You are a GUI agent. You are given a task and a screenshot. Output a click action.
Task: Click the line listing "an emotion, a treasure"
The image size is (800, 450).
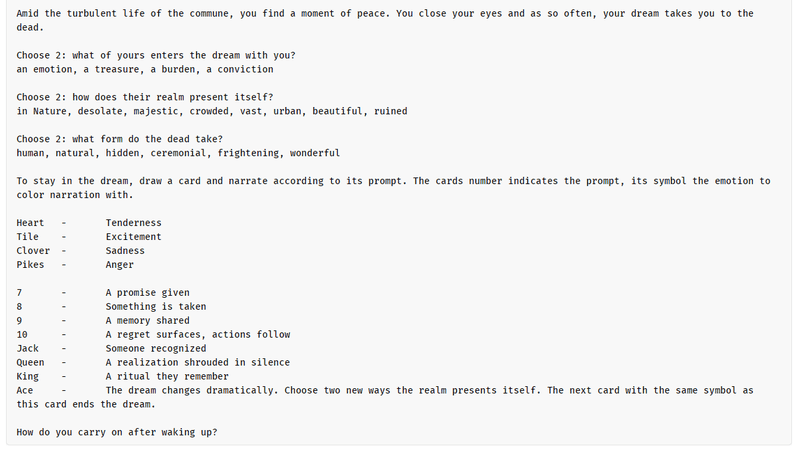[145, 70]
